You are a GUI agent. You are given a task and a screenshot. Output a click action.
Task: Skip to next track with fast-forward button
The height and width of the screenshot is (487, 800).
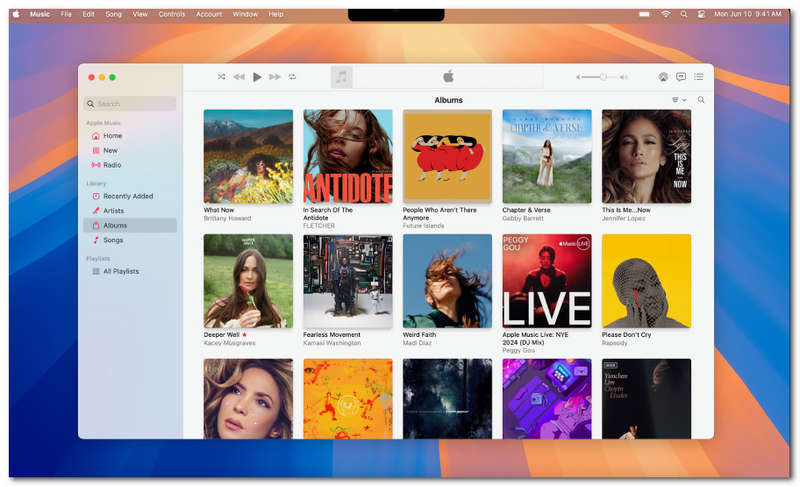click(275, 77)
